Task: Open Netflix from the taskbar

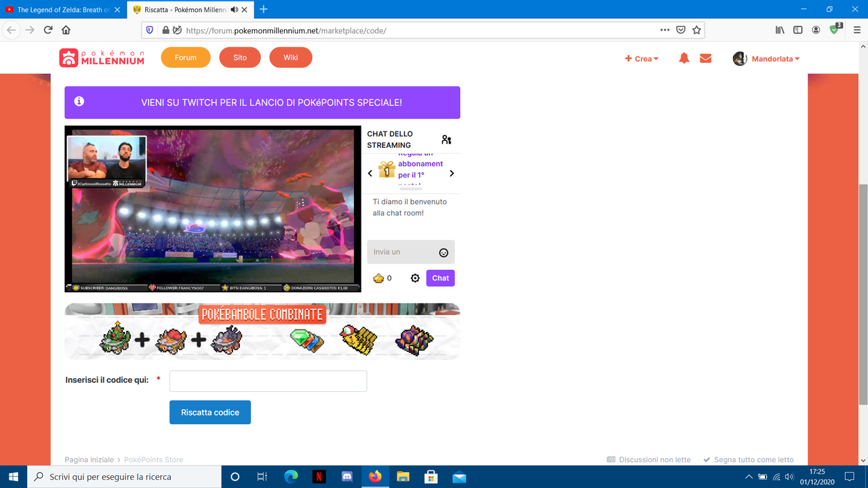Action: 319,477
